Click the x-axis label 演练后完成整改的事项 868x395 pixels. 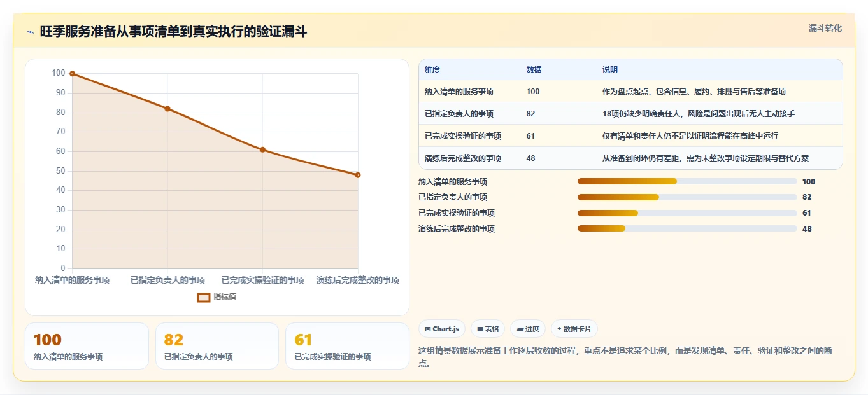coord(358,281)
